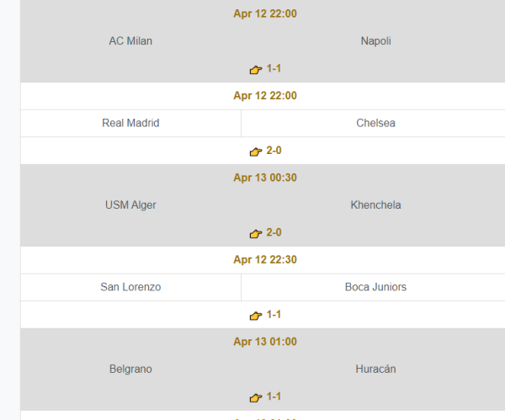Click pointing hand icon under USM Alger

[256, 233]
